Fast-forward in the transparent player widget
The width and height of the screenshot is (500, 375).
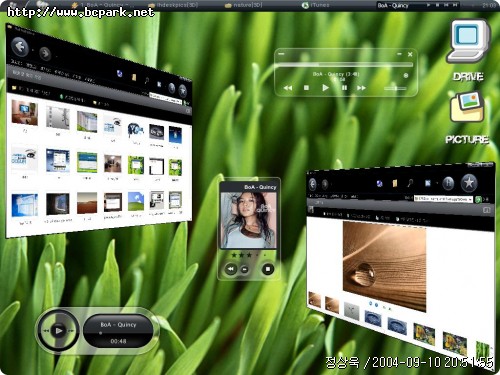pyautogui.click(x=361, y=88)
